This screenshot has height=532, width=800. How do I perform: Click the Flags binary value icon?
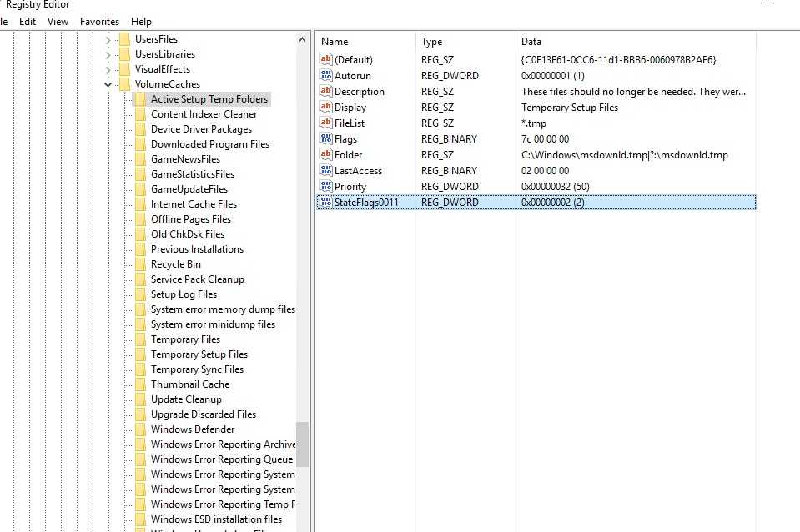pyautogui.click(x=326, y=139)
